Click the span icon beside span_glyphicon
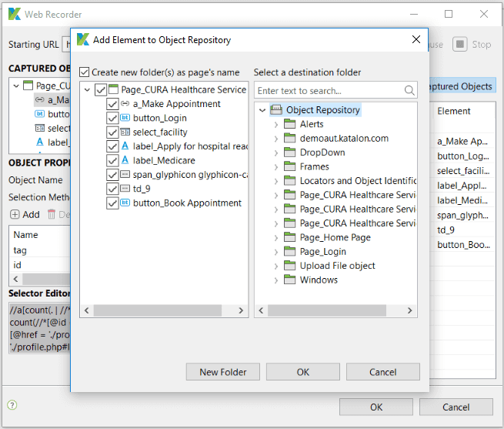504x429 pixels. tap(125, 174)
